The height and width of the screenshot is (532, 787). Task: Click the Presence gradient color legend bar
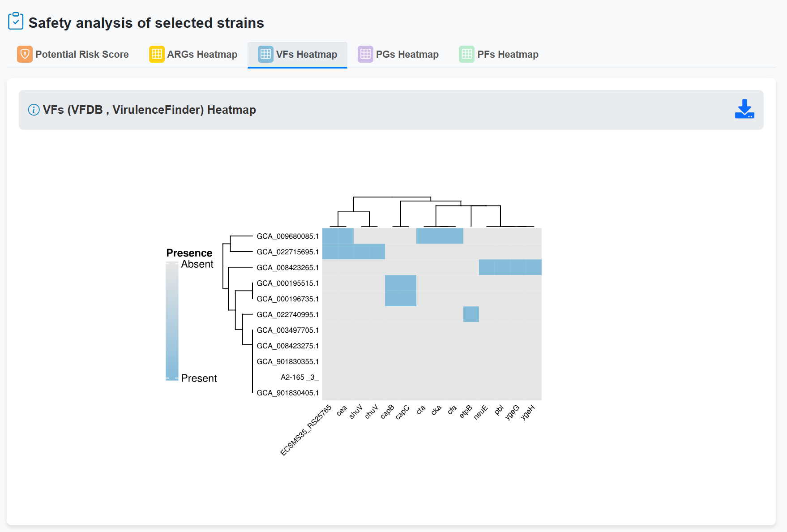(x=172, y=321)
